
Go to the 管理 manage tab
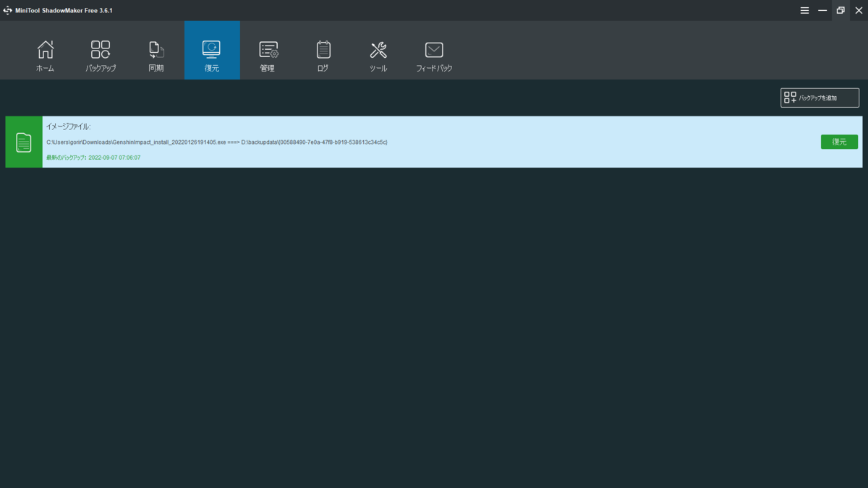point(268,51)
